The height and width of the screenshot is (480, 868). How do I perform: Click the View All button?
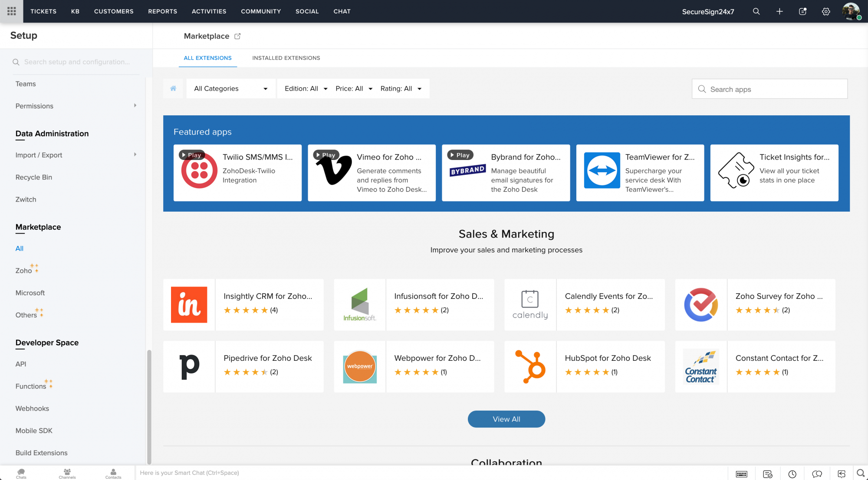(x=506, y=419)
